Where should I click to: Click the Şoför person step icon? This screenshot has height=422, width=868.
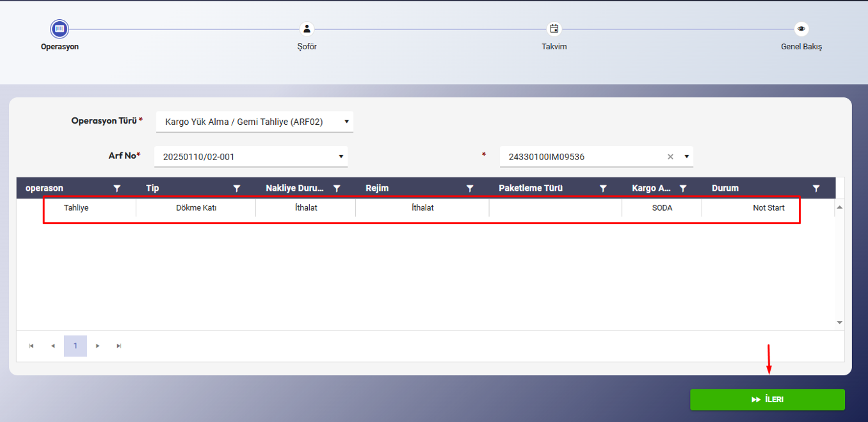(307, 29)
